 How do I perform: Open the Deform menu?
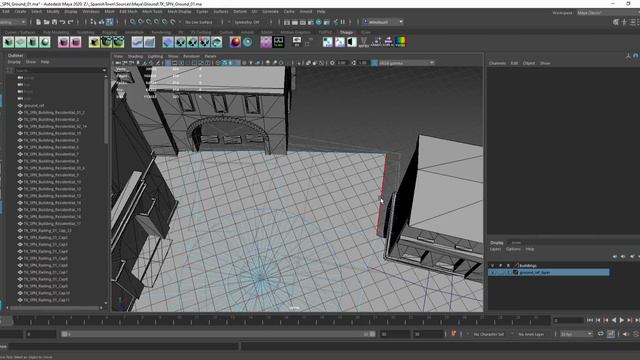tap(240, 11)
